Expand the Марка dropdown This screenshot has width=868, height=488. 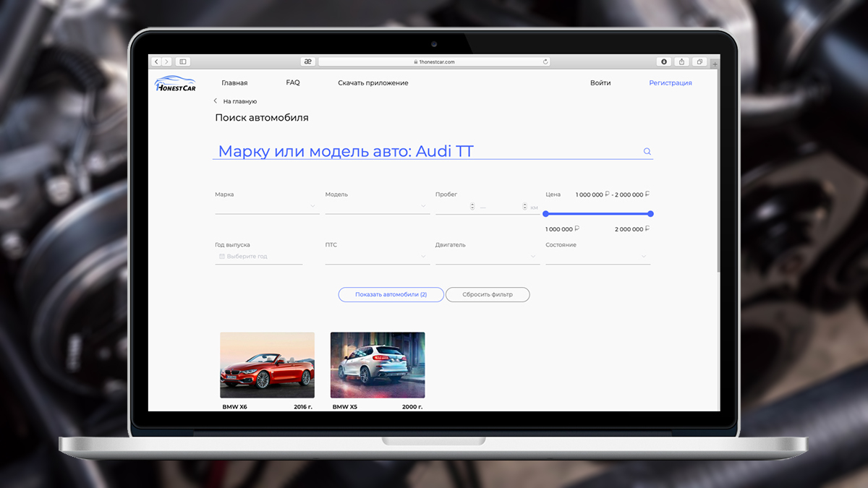point(267,206)
